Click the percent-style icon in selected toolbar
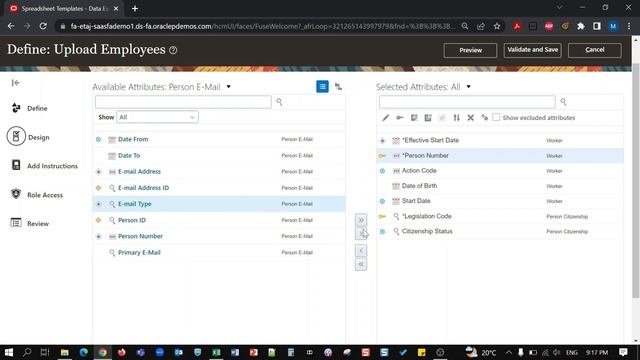The image size is (640, 360). 484,118
